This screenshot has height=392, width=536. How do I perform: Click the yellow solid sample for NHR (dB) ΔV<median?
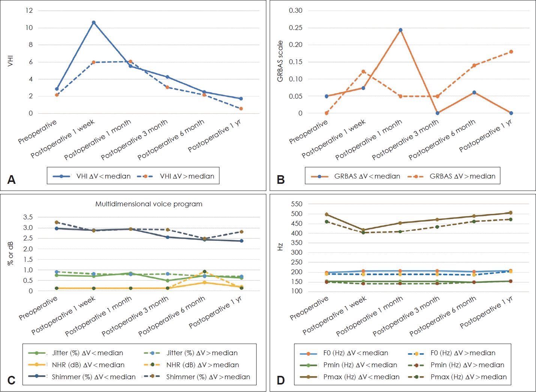(x=37, y=365)
